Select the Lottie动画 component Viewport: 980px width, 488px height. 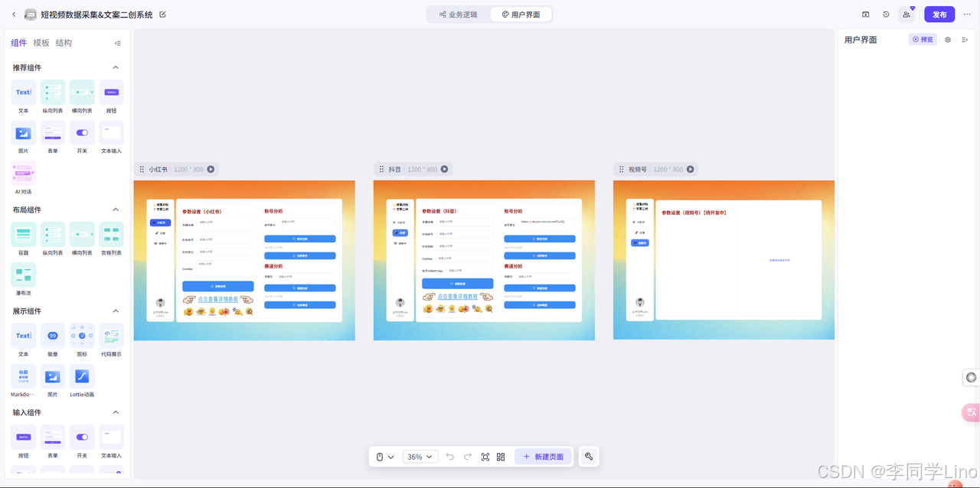click(x=82, y=382)
